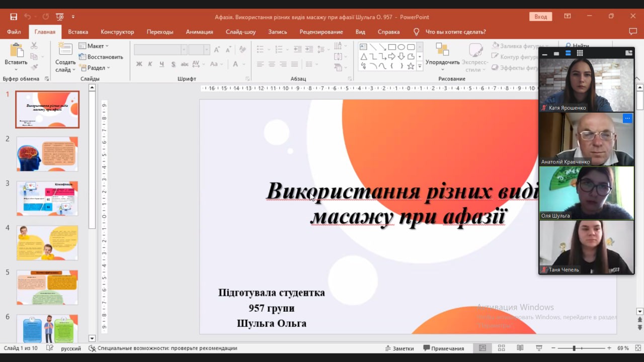Switch to the Вставка tab

pyautogui.click(x=78, y=32)
